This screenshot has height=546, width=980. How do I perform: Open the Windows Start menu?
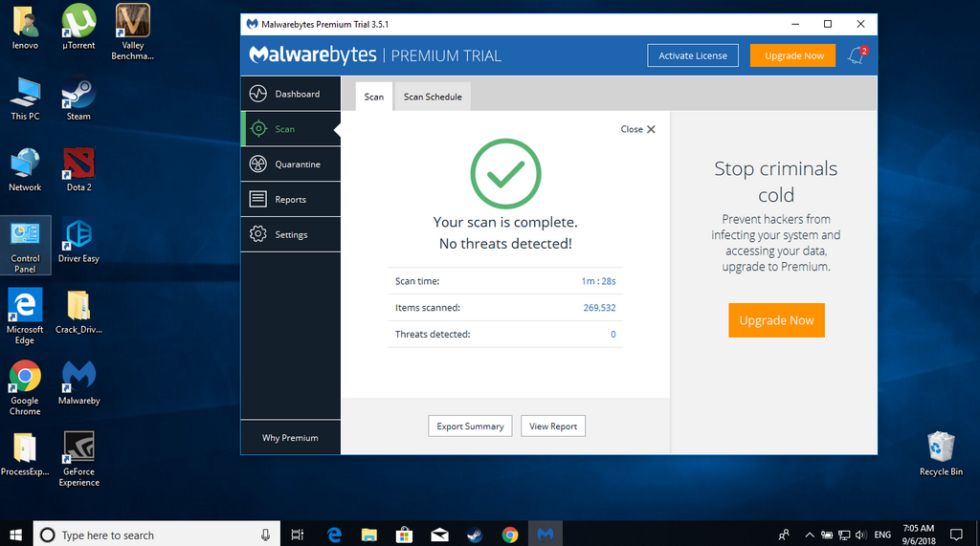click(16, 535)
